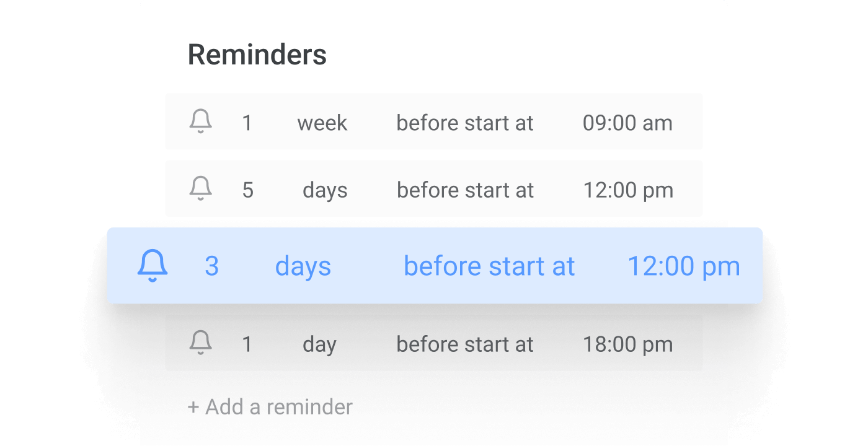
Task: Edit the 18:00 pm time value
Action: point(628,344)
